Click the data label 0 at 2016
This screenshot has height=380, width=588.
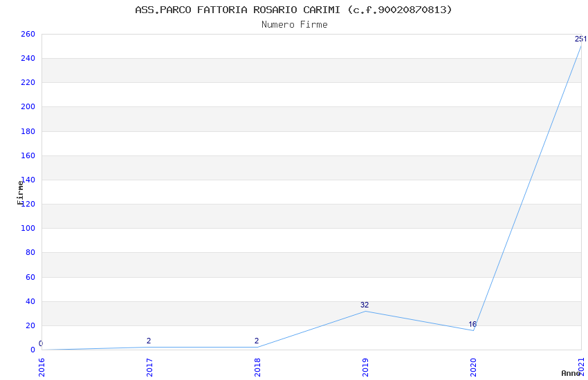[41, 343]
